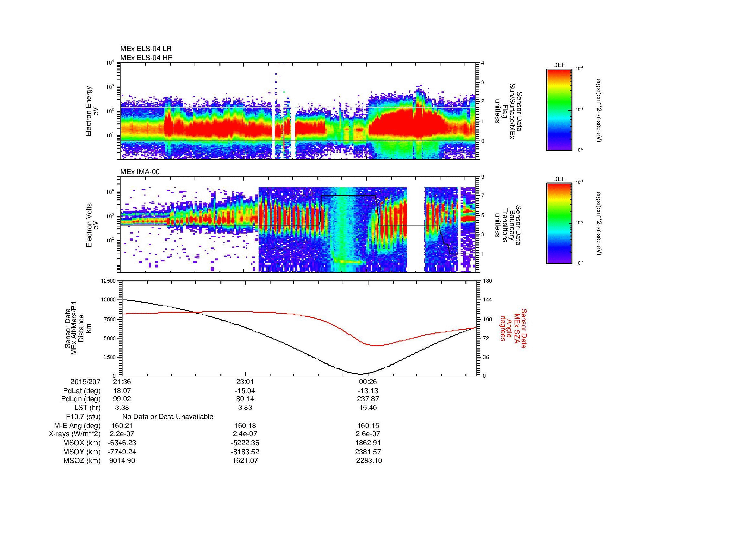Click the 'F10.7 (sfu)' row label
Screen dimensions: 756x534
tap(83, 417)
